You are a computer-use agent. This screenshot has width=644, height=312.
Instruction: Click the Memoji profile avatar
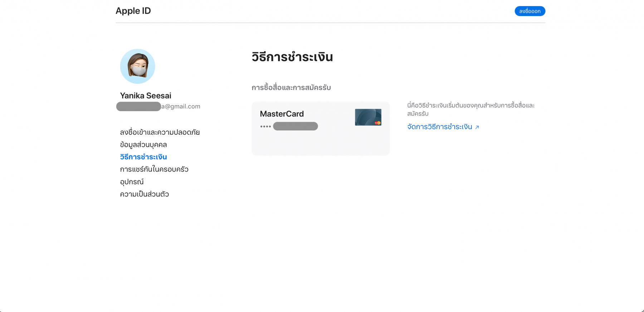tap(137, 66)
